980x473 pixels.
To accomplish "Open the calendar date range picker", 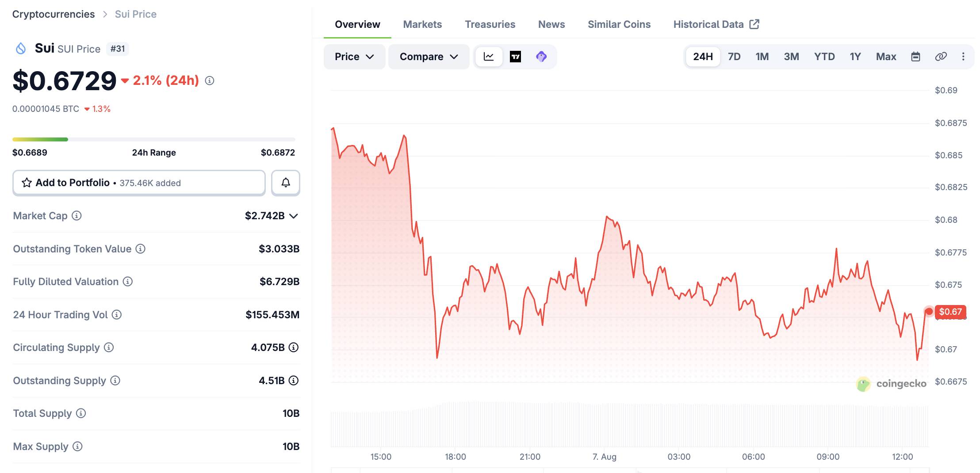I will [x=915, y=57].
